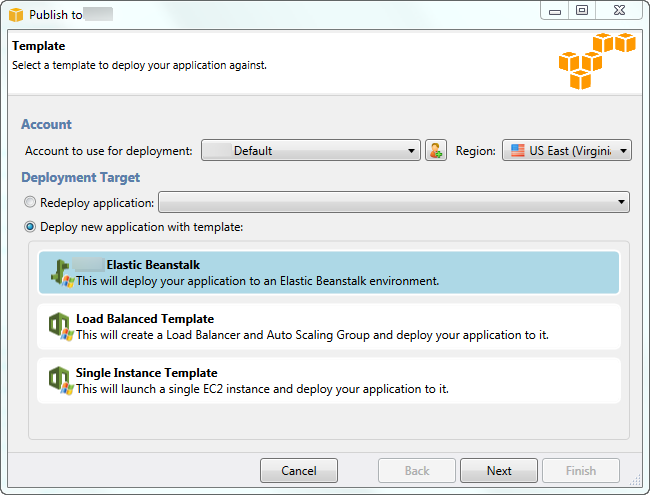This screenshot has height=495, width=650.
Task: Open the Account to use dropdown
Action: [x=310, y=151]
